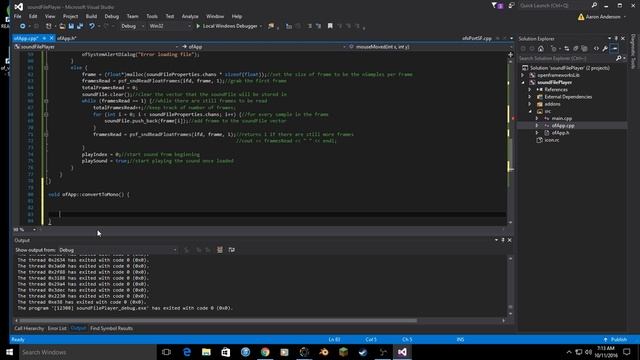640x360 pixels.
Task: Open the File menu
Action: click(18, 16)
